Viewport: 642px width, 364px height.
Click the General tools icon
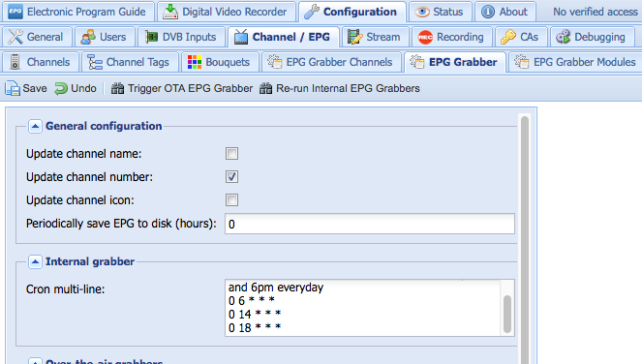15,37
